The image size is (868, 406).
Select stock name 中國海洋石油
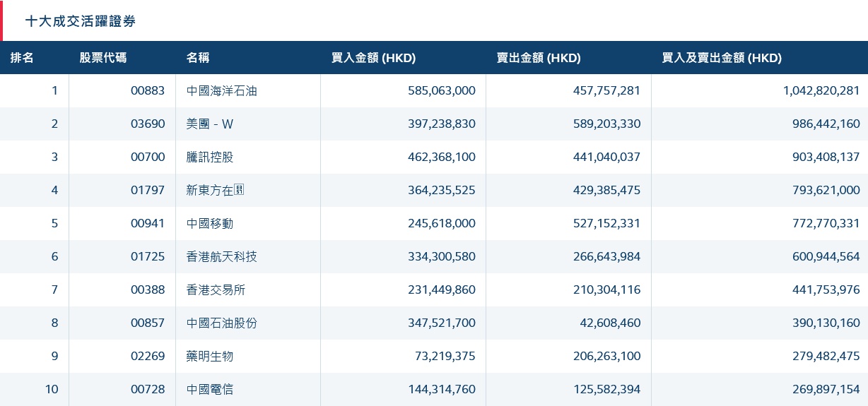pos(222,90)
